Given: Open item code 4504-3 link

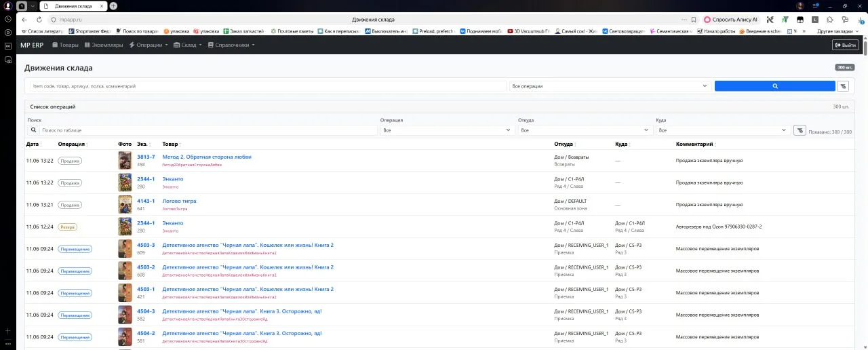Looking at the screenshot, I should click(x=146, y=311).
